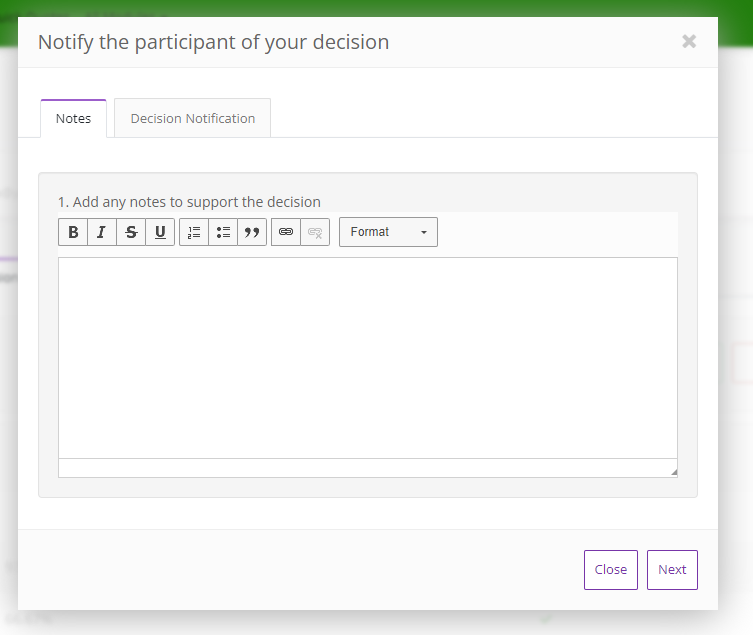Image resolution: width=753 pixels, height=635 pixels.
Task: Click the Close button in the footer
Action: (x=611, y=570)
